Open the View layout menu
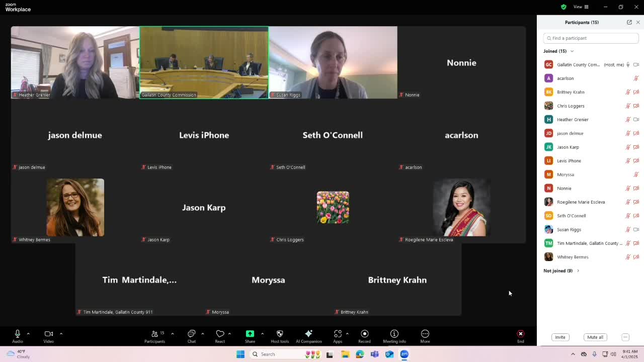 [x=581, y=7]
